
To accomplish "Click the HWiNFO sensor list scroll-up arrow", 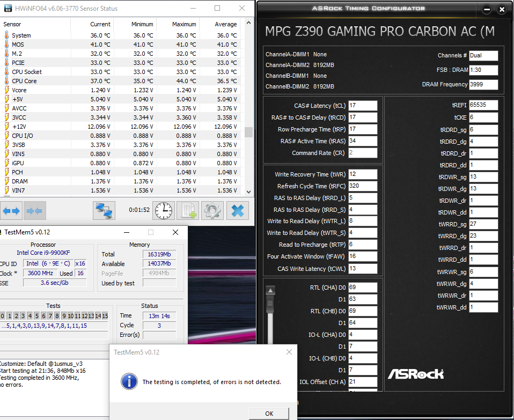I will tap(248, 23).
